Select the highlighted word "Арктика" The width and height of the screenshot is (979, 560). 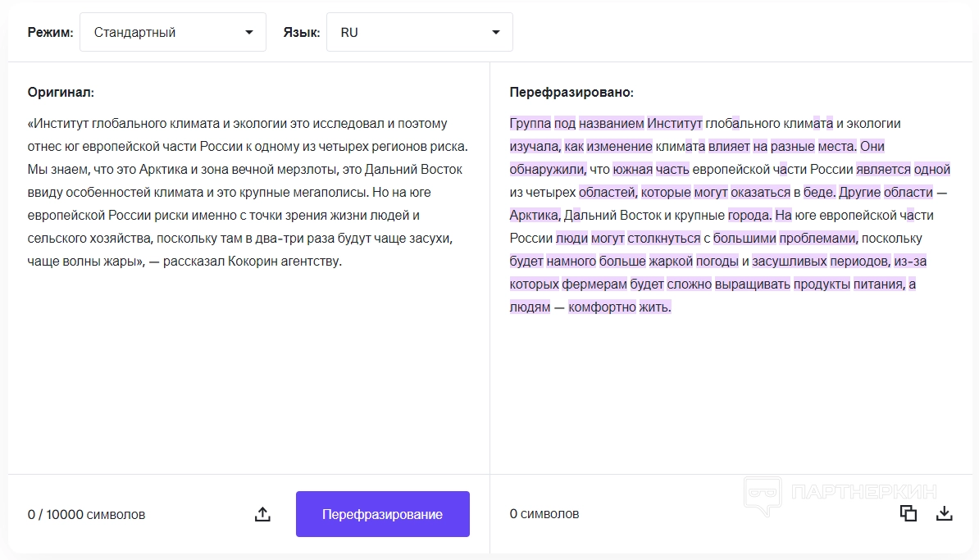coord(534,216)
